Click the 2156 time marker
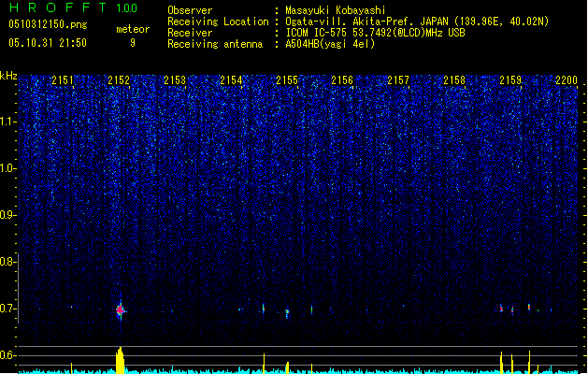The height and width of the screenshot is (374, 588). 342,80
